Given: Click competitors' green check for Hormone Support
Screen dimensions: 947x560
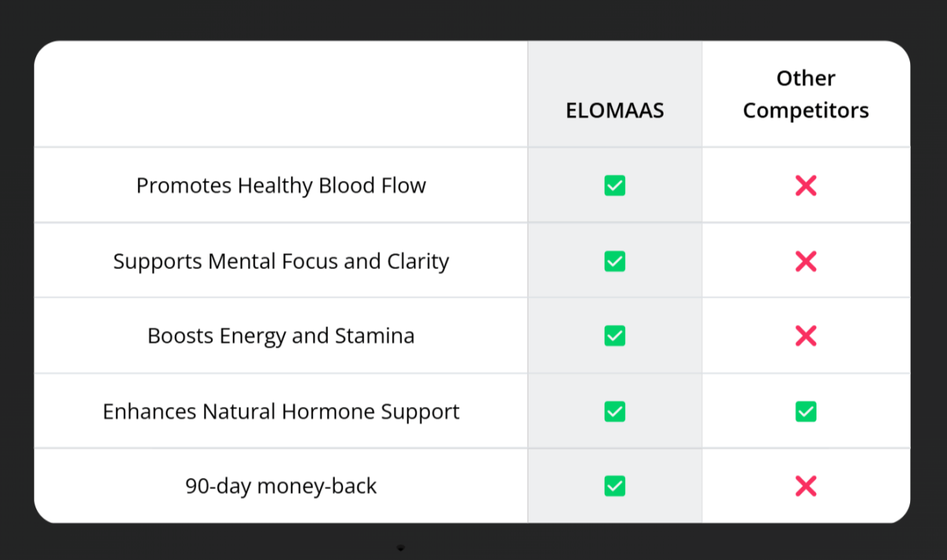Looking at the screenshot, I should point(806,411).
